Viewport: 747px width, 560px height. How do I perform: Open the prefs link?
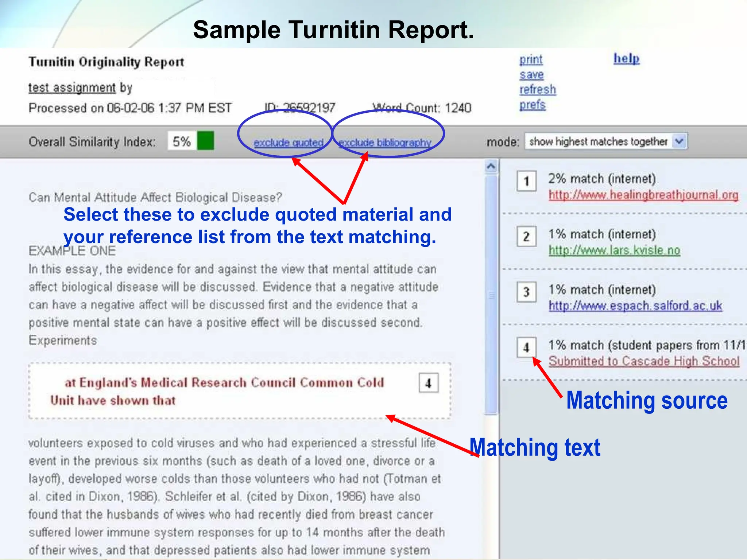pyautogui.click(x=532, y=105)
